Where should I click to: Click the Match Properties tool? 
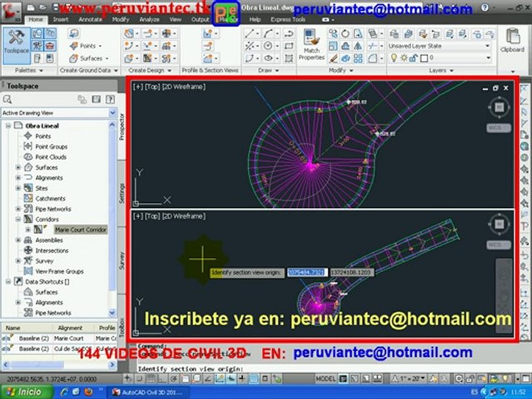[311, 45]
